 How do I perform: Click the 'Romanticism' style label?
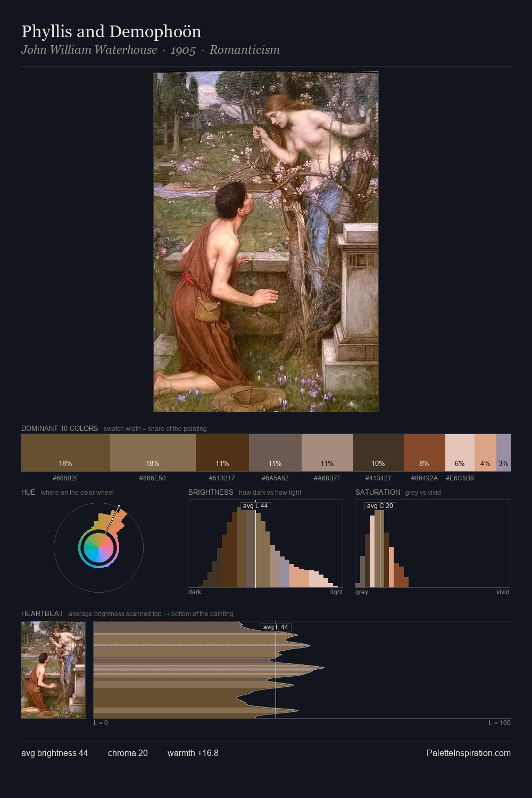[245, 50]
